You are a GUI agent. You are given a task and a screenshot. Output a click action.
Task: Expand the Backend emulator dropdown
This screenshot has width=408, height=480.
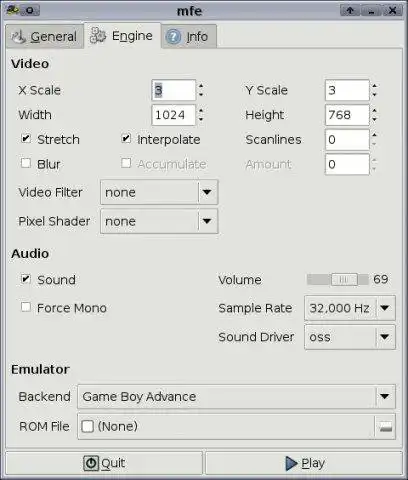(236, 396)
